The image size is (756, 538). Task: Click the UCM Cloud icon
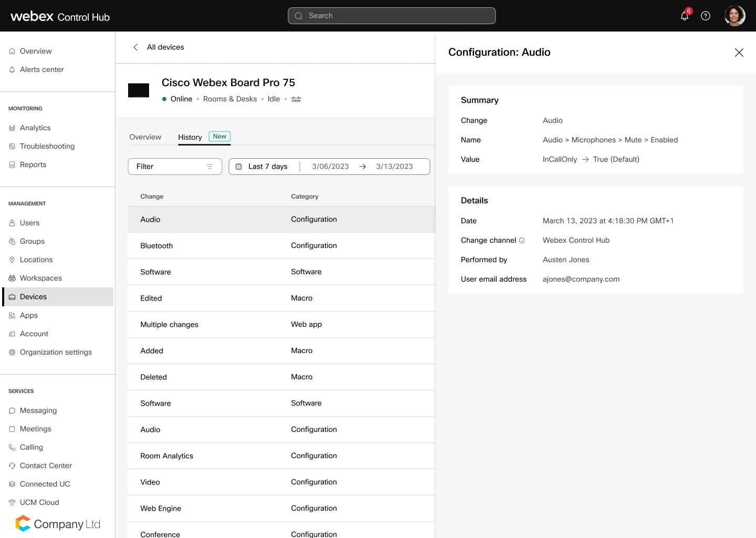pyautogui.click(x=12, y=503)
